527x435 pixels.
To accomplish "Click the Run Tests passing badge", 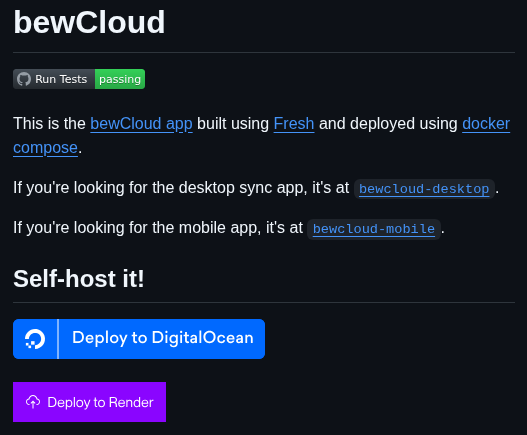I will pos(79,79).
